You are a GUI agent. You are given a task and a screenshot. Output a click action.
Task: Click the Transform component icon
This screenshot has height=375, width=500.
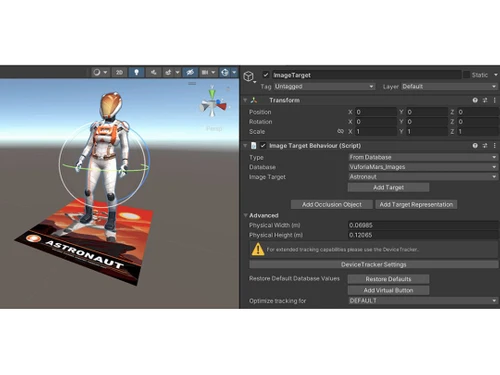coord(254,100)
